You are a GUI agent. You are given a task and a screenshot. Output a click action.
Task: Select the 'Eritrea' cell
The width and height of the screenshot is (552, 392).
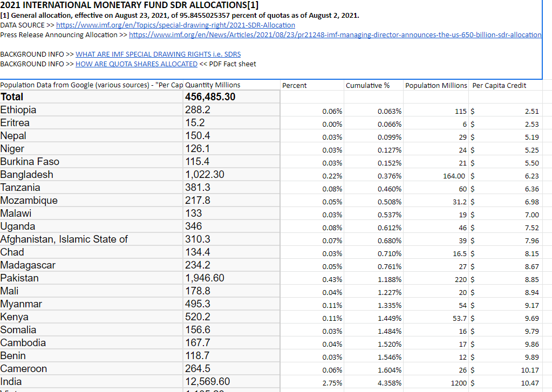(x=92, y=123)
